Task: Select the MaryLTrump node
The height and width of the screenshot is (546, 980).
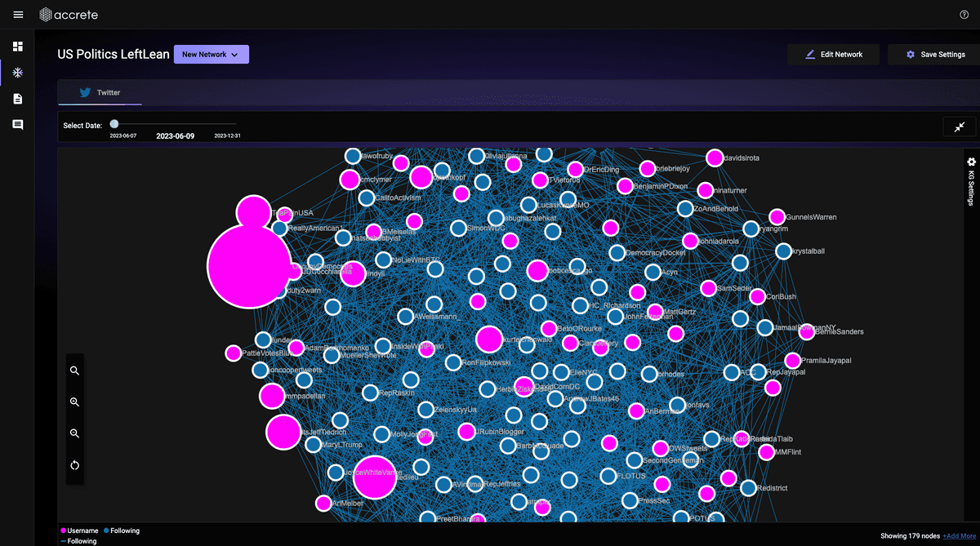Action: coord(314,445)
